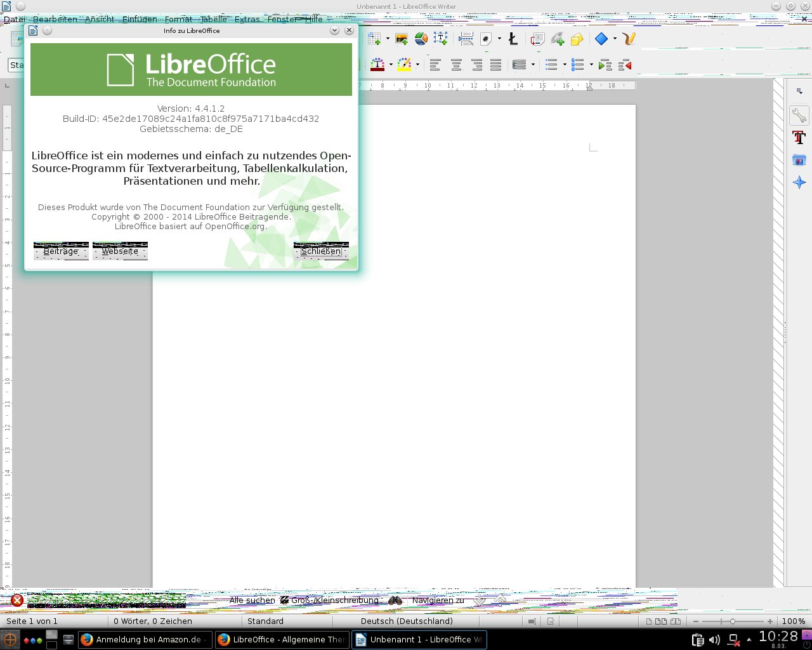Expand the Basic Shapes dropdown arrow

[x=615, y=39]
